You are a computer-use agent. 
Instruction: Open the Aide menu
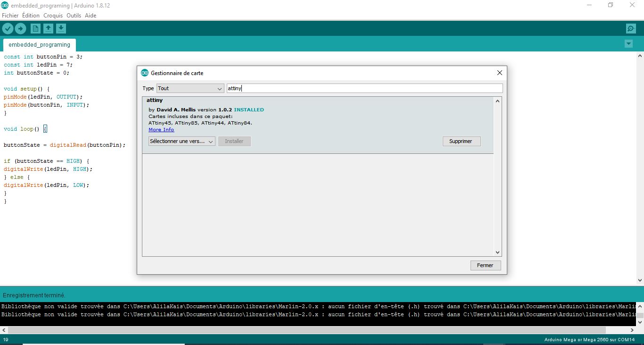point(91,16)
